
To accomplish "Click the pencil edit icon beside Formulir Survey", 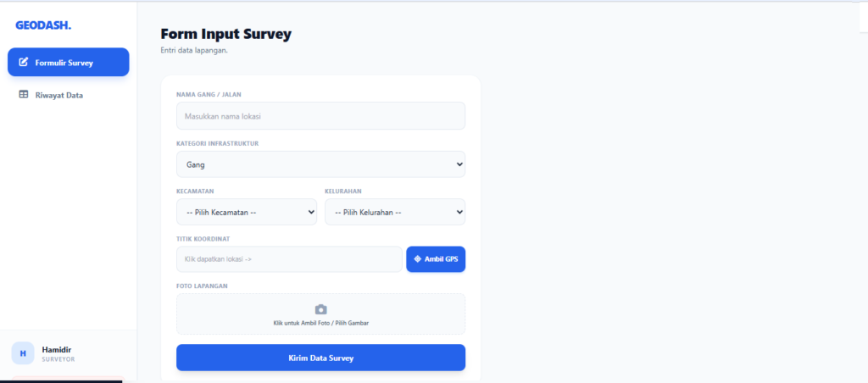I will pos(23,62).
